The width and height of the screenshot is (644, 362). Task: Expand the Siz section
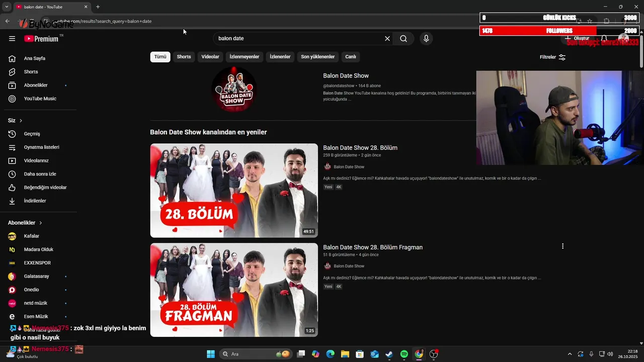pyautogui.click(x=15, y=121)
